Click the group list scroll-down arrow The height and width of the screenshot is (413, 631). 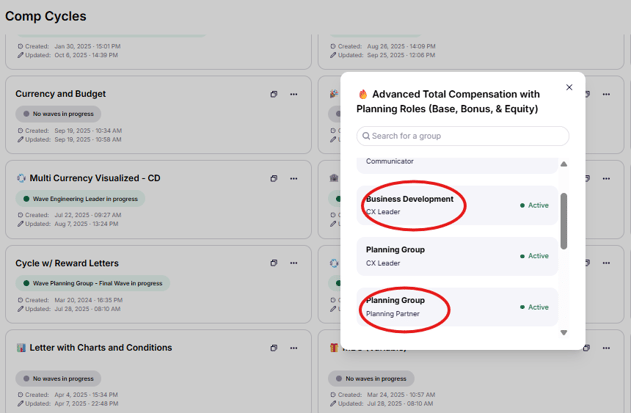click(564, 332)
